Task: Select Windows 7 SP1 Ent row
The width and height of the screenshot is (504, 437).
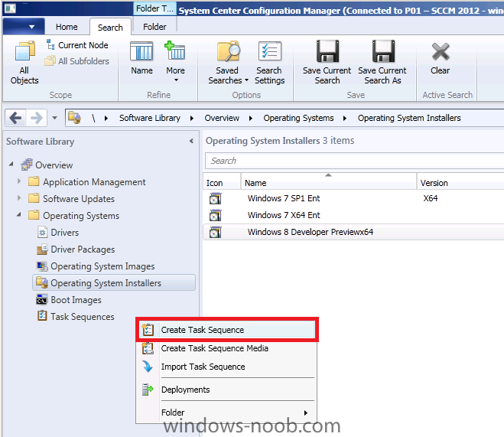Action: 353,198
